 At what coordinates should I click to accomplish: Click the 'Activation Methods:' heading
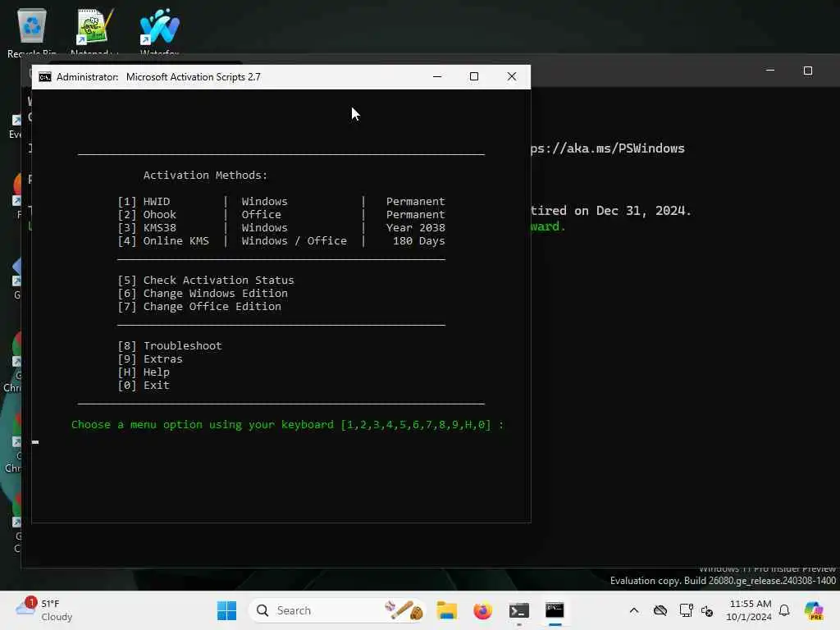click(205, 176)
